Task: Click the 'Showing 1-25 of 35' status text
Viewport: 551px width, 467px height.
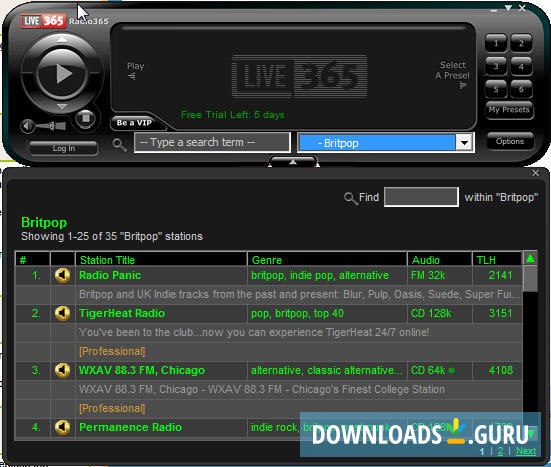Action: coord(112,236)
